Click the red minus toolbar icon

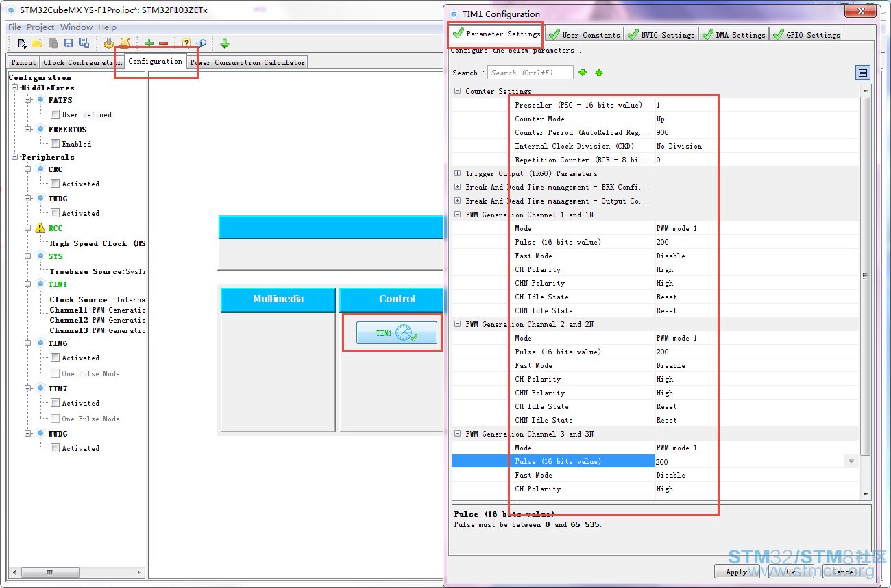pos(163,43)
